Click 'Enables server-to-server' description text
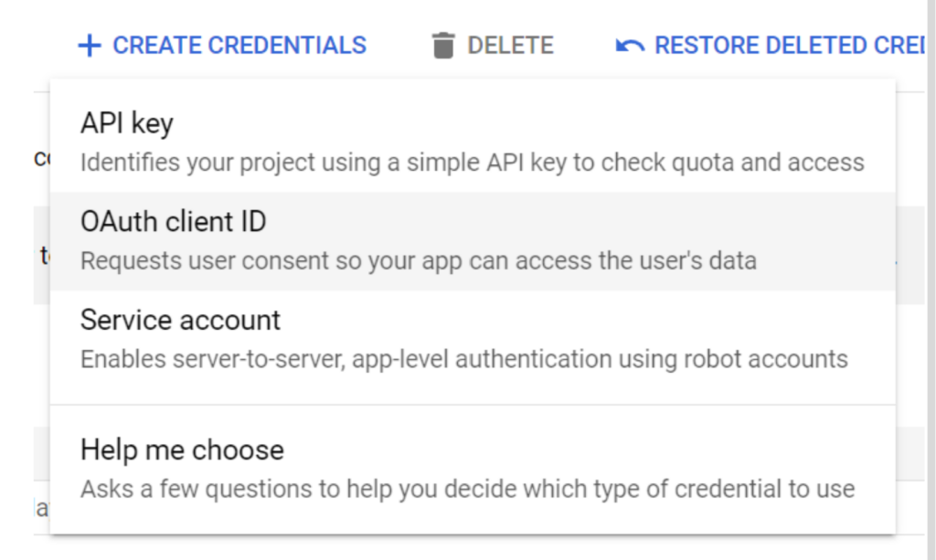Viewport: 936px width, 560px height. 463,359
